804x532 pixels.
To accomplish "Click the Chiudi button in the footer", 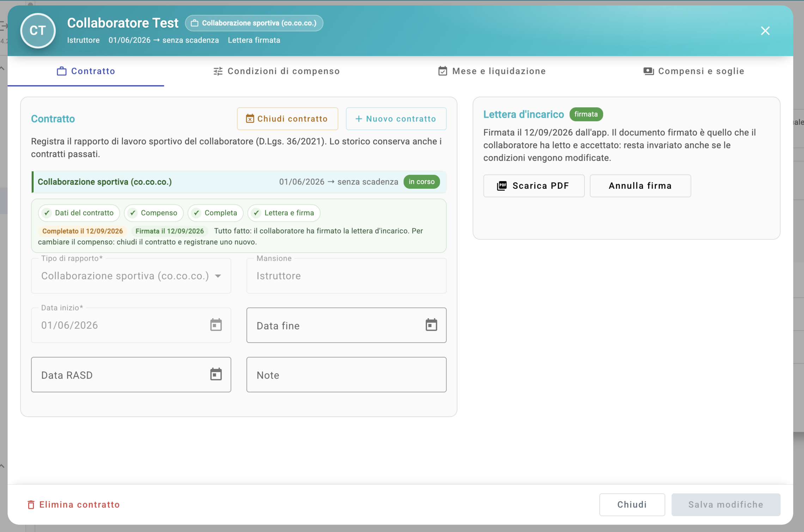I will point(632,505).
